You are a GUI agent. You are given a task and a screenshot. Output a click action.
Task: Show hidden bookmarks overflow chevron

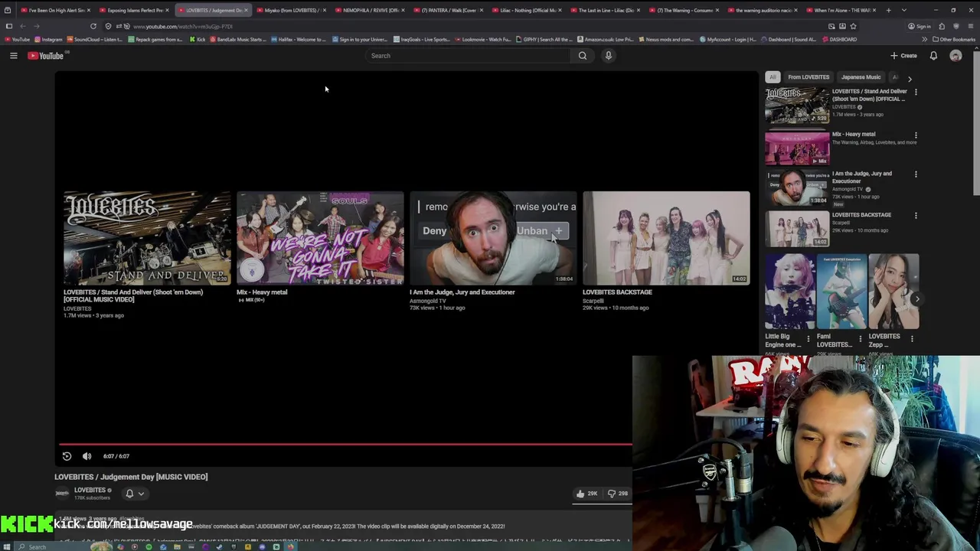(924, 39)
